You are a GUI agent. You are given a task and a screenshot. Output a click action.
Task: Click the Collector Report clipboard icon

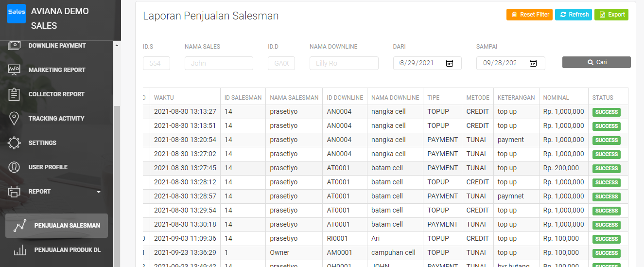coord(14,94)
